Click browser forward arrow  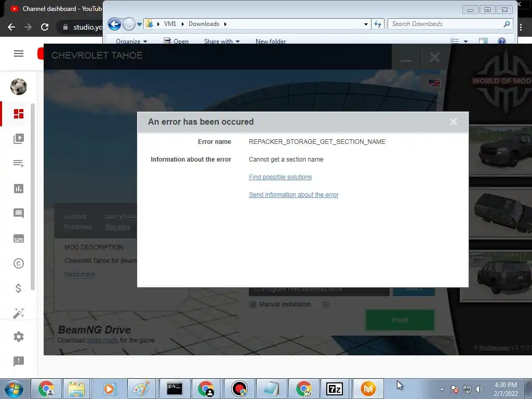tap(28, 27)
